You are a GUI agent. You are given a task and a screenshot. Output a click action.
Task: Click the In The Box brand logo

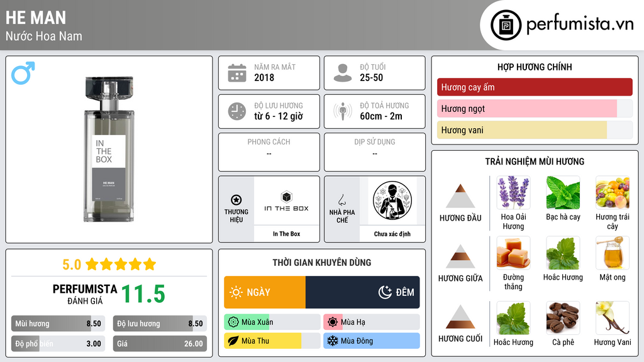tap(286, 201)
